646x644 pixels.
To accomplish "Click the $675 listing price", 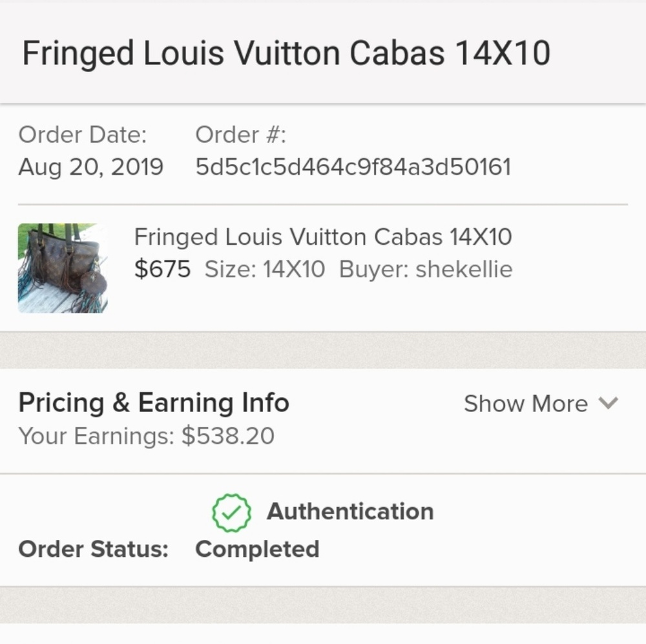I will [x=161, y=269].
